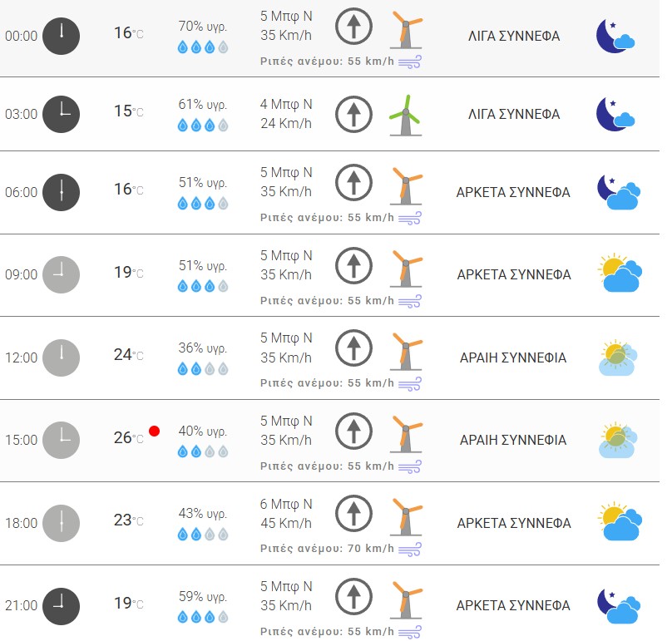The width and height of the screenshot is (672, 641).
Task: Click the hazy sun icon at 12:00
Action: pyautogui.click(x=618, y=357)
